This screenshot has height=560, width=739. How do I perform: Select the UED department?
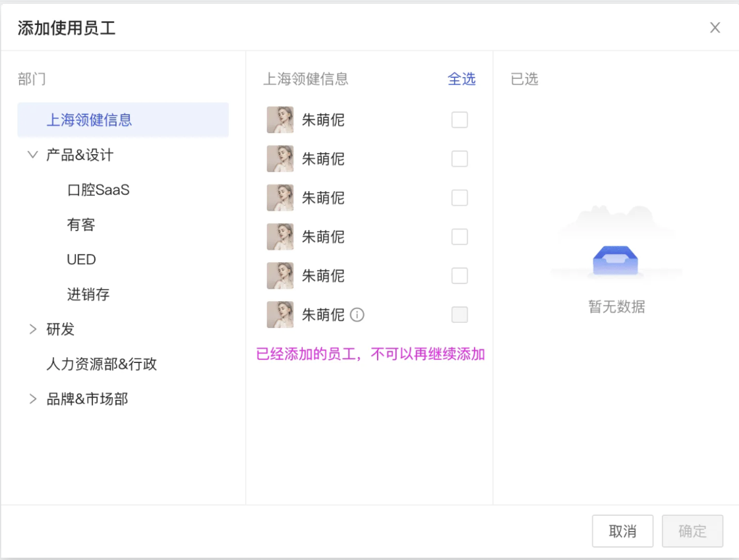pos(82,260)
